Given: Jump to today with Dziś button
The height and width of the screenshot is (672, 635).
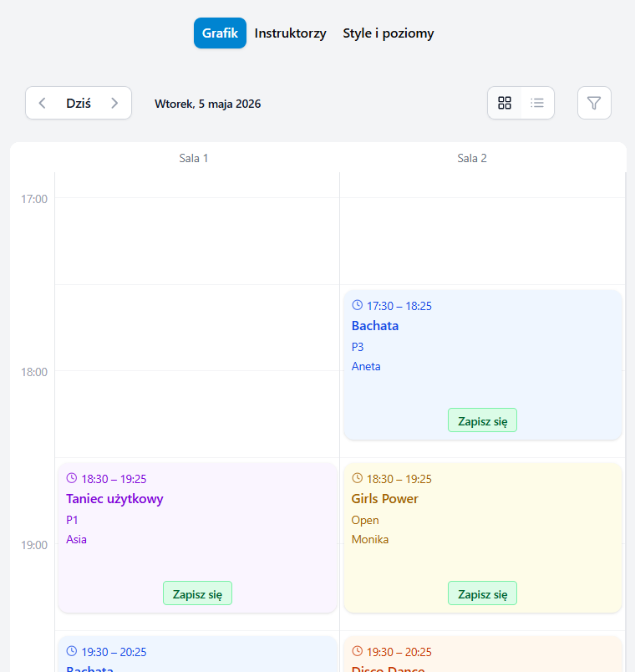Looking at the screenshot, I should coord(79,103).
